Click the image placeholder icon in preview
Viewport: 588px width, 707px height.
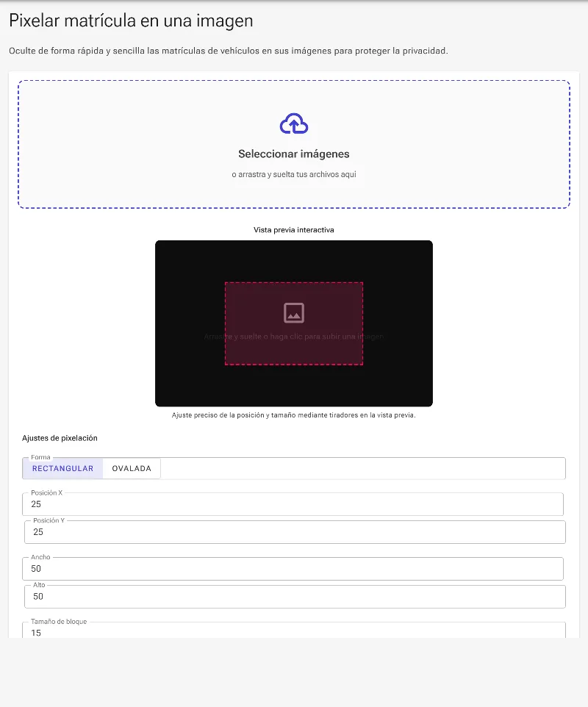pyautogui.click(x=294, y=313)
